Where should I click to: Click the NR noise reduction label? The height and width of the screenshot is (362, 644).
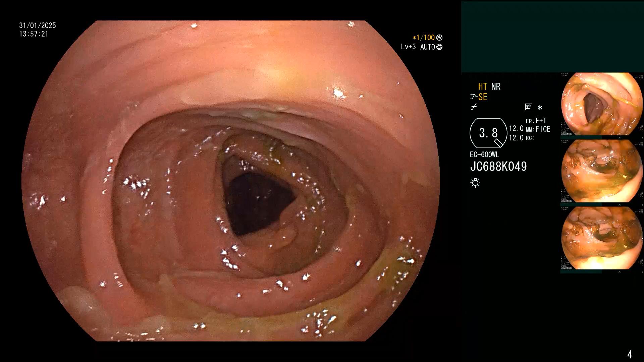pos(496,86)
